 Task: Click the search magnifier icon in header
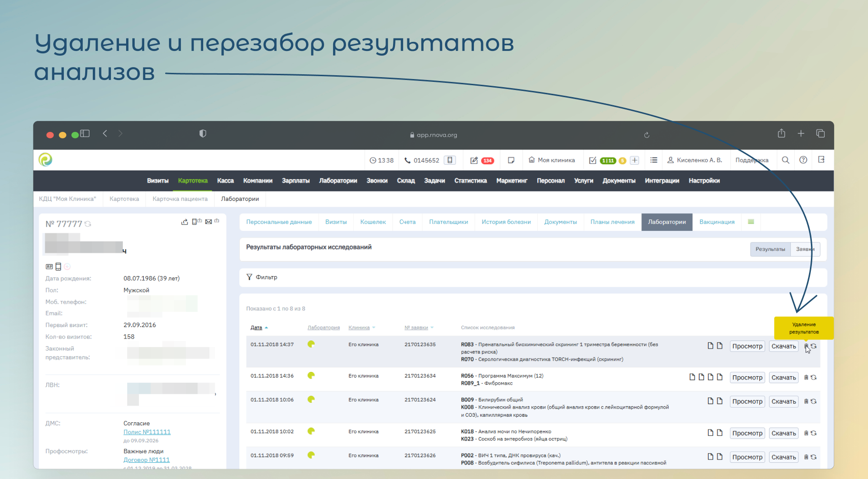(x=786, y=160)
